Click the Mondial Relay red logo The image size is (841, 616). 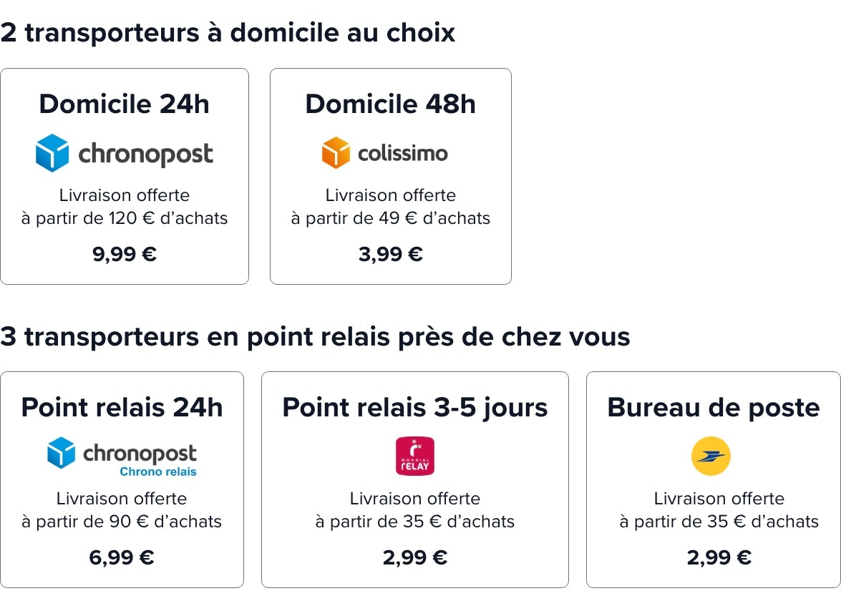(x=415, y=456)
